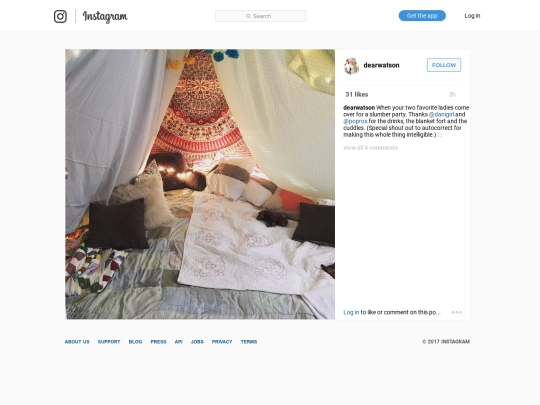
Task: Click Log in to like or comment
Action: coord(351,312)
